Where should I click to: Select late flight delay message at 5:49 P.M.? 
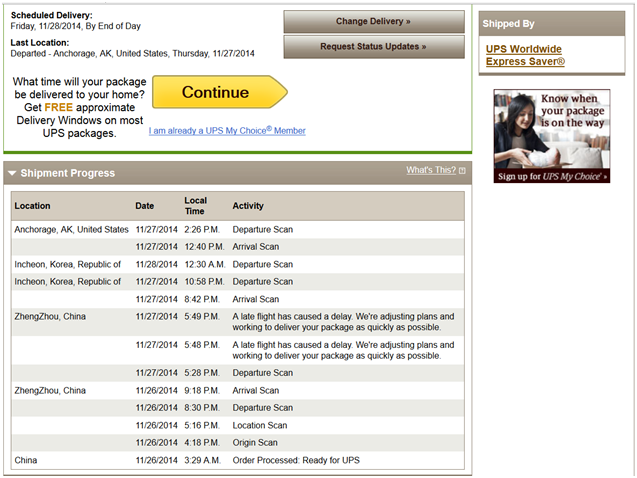[343, 322]
